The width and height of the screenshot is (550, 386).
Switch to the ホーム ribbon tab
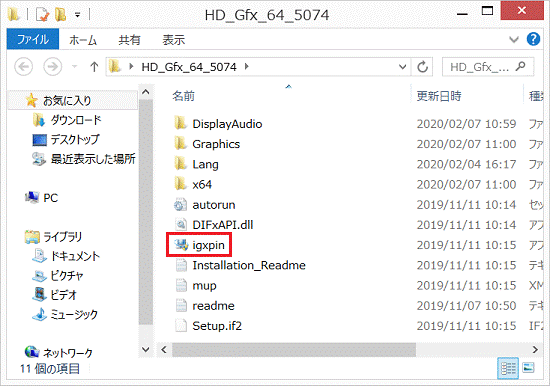click(83, 40)
